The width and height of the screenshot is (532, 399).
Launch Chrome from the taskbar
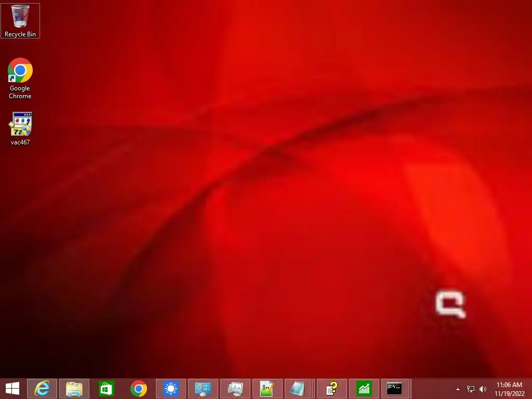coord(138,389)
